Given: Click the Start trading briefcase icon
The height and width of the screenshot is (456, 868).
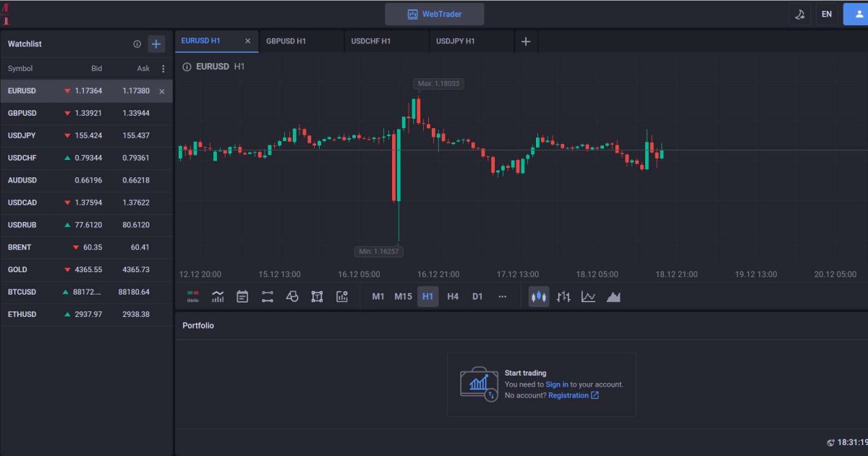Looking at the screenshot, I should pos(479,384).
